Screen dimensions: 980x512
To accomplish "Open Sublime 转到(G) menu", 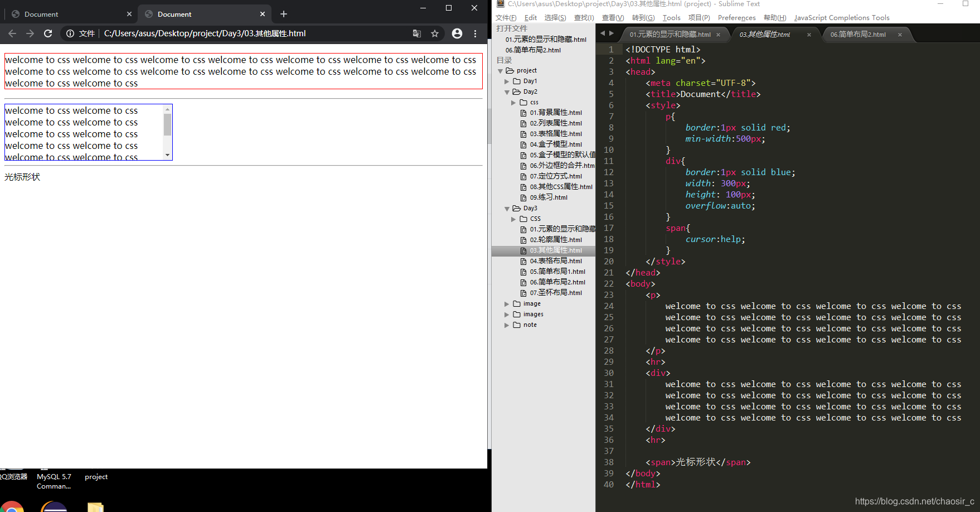I will (x=643, y=18).
